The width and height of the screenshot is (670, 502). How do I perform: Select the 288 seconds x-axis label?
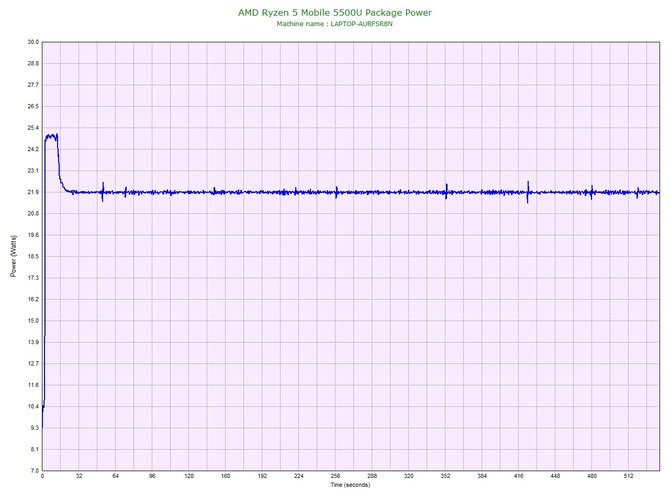tap(372, 476)
